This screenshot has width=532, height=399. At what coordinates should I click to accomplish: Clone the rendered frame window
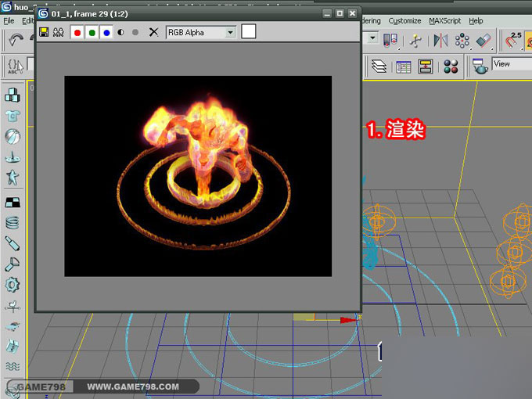tap(57, 32)
